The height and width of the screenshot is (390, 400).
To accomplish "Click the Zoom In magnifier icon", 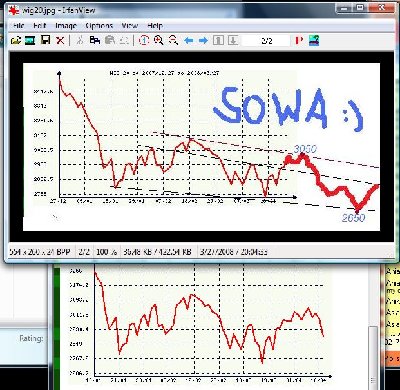I will pyautogui.click(x=158, y=40).
